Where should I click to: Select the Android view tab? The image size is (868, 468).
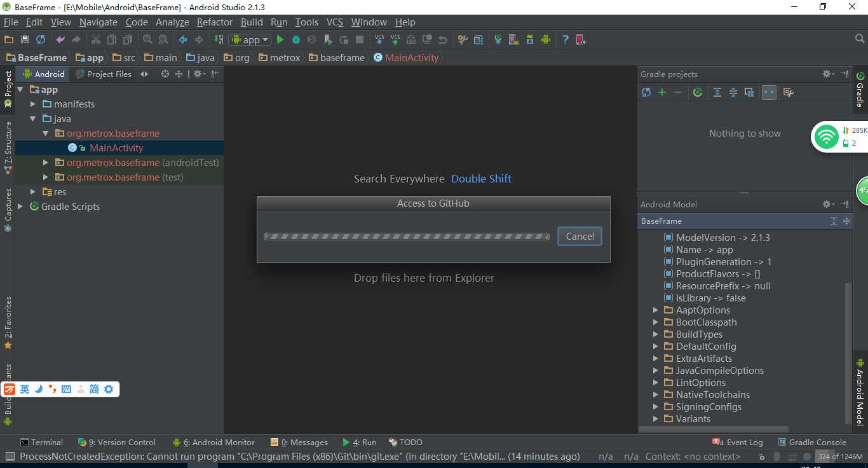point(43,74)
